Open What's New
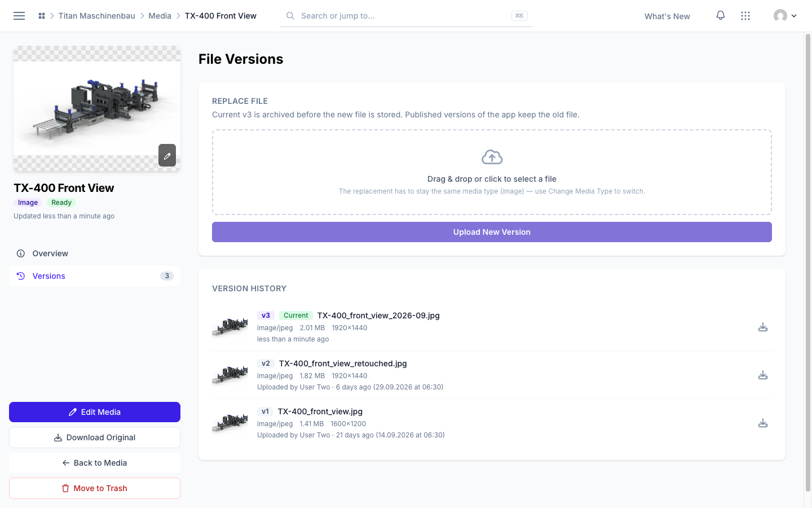 pyautogui.click(x=667, y=16)
